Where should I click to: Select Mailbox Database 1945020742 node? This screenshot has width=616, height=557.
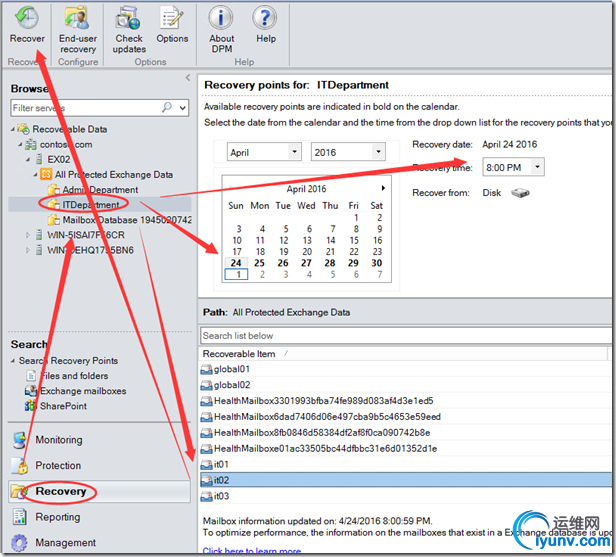127,220
